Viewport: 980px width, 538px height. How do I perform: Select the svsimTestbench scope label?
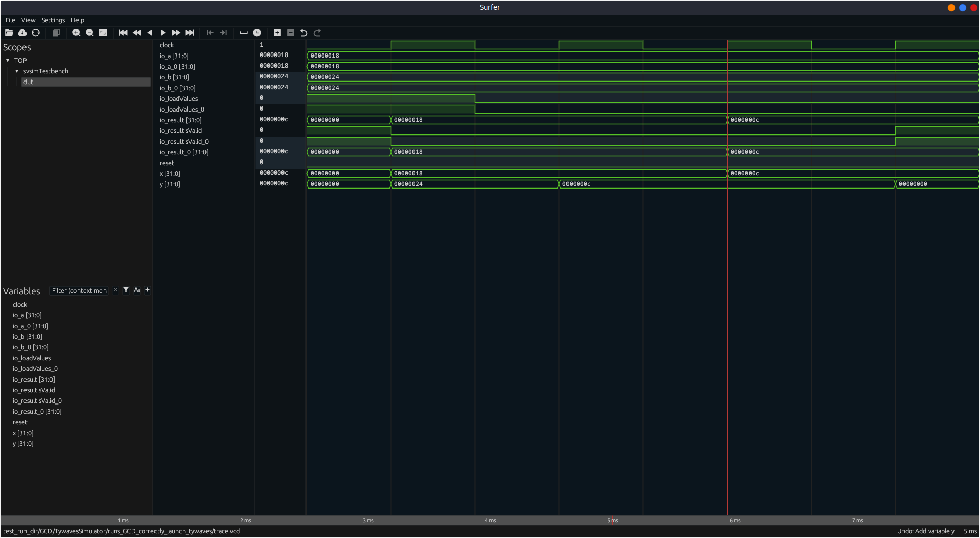point(46,71)
